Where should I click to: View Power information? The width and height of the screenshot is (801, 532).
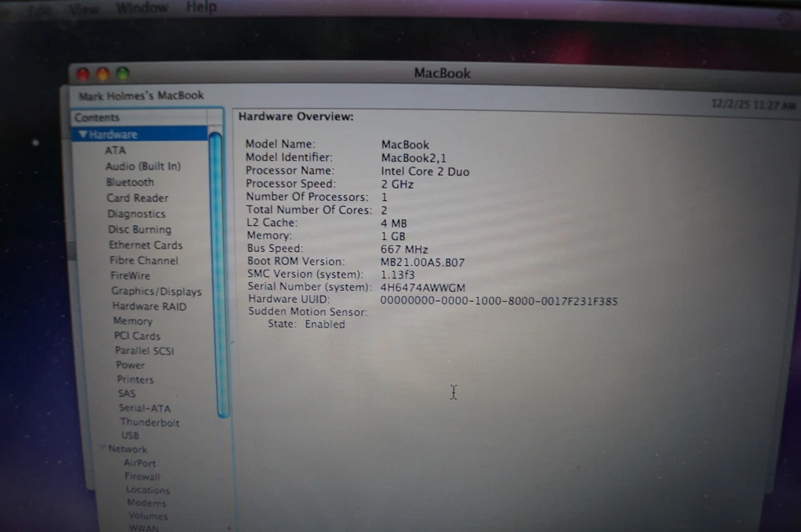coord(130,364)
